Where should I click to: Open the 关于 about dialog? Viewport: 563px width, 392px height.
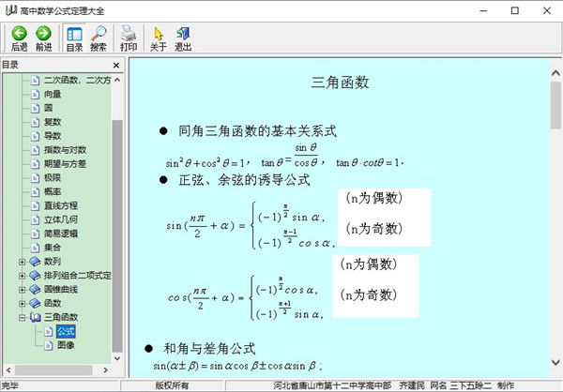pyautogui.click(x=158, y=38)
